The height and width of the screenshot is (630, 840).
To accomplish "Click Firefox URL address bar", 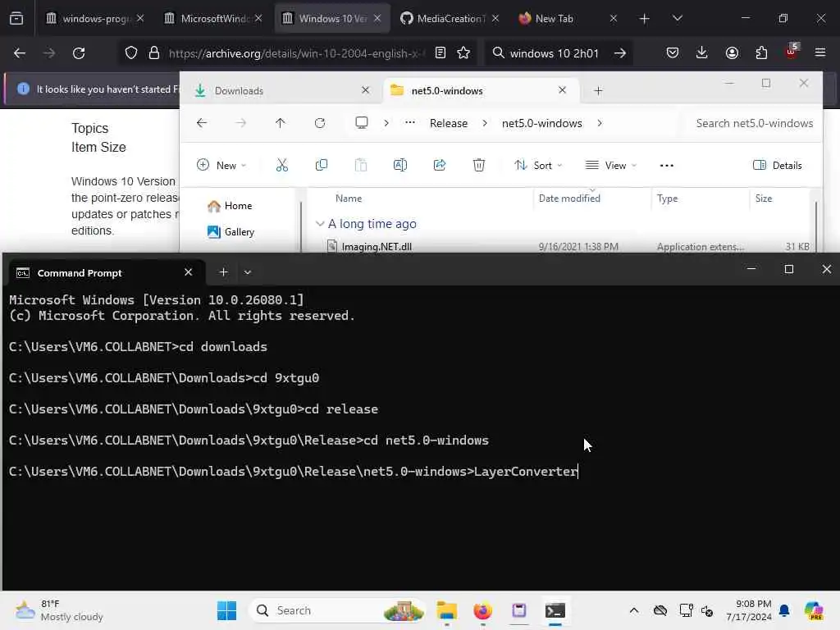I will coord(294,53).
